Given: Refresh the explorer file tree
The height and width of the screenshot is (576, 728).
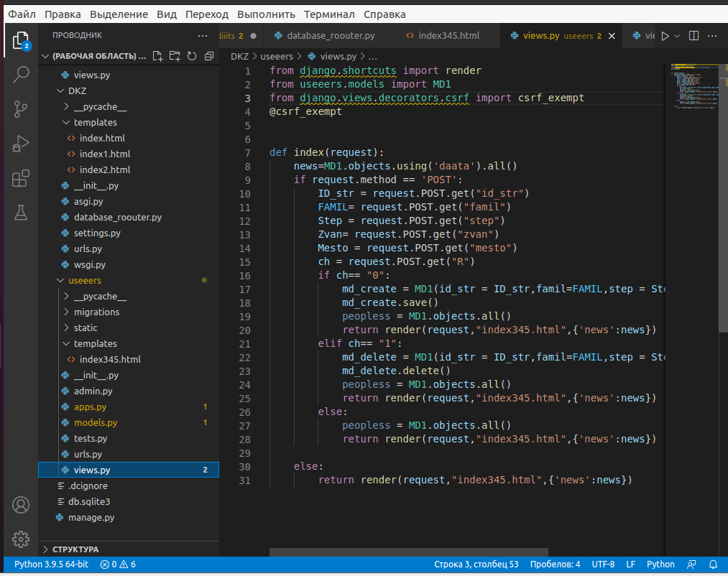Looking at the screenshot, I should [x=192, y=56].
